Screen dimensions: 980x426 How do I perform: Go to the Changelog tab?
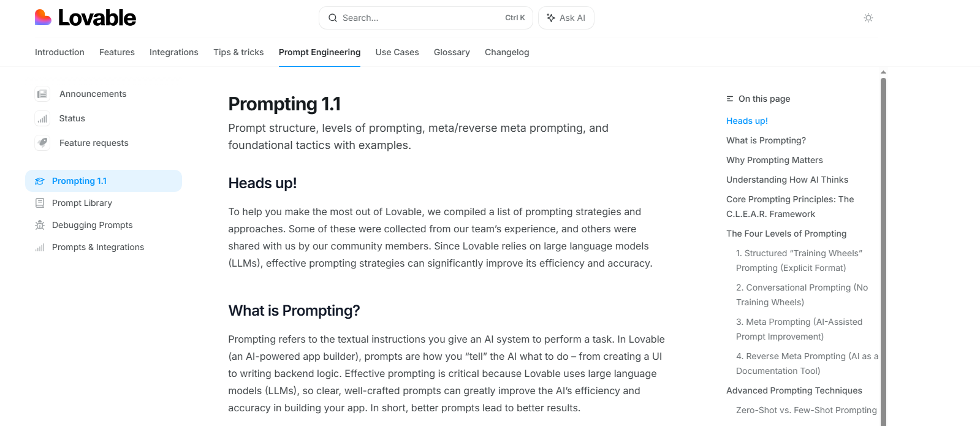506,52
